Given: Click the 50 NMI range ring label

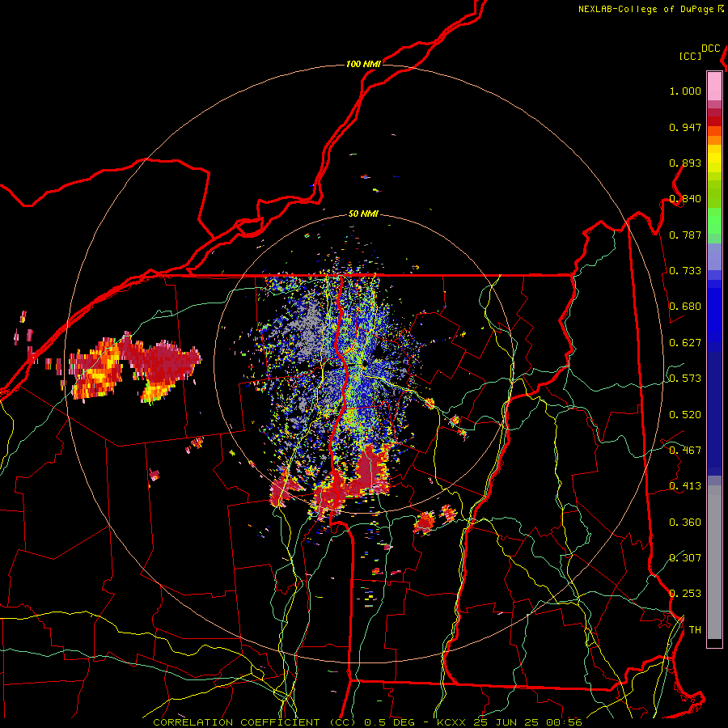Looking at the screenshot, I should click(363, 214).
